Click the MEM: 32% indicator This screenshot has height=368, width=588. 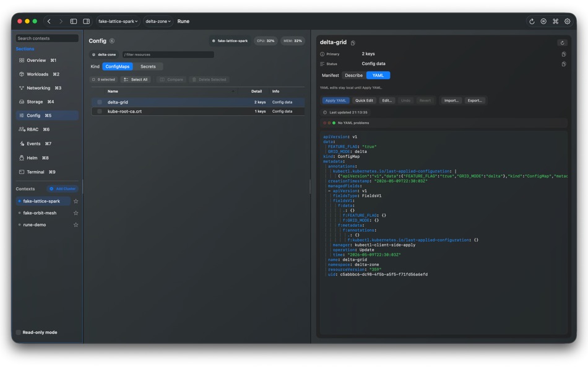(x=293, y=41)
